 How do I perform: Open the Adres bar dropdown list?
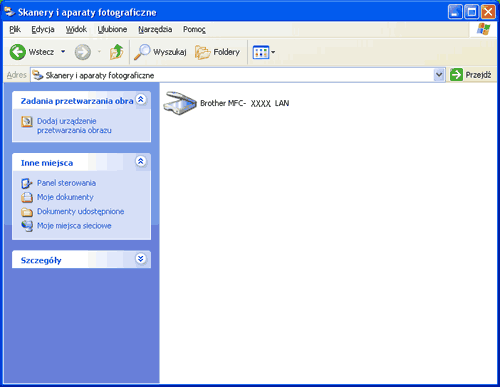coord(439,75)
